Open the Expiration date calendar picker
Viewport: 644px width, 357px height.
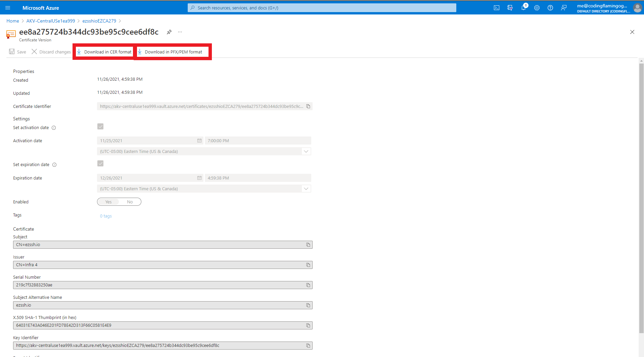[199, 178]
